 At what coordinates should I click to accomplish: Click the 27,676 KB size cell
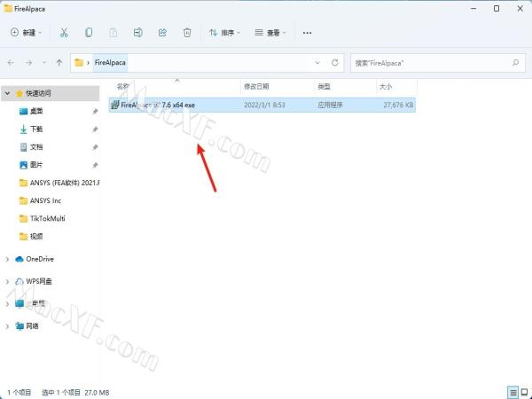click(x=398, y=105)
